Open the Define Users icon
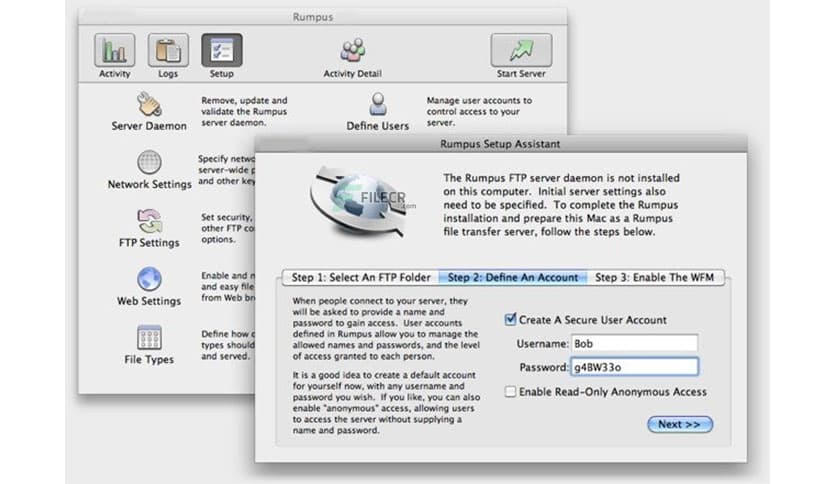Viewport: 836px width, 484px height. [377, 104]
